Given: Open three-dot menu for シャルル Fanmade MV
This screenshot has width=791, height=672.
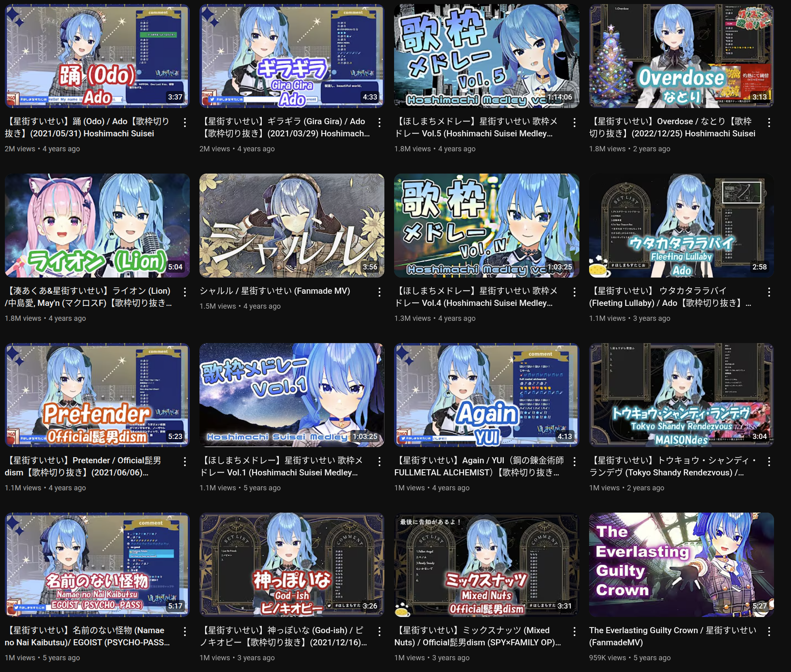Looking at the screenshot, I should coord(380,292).
